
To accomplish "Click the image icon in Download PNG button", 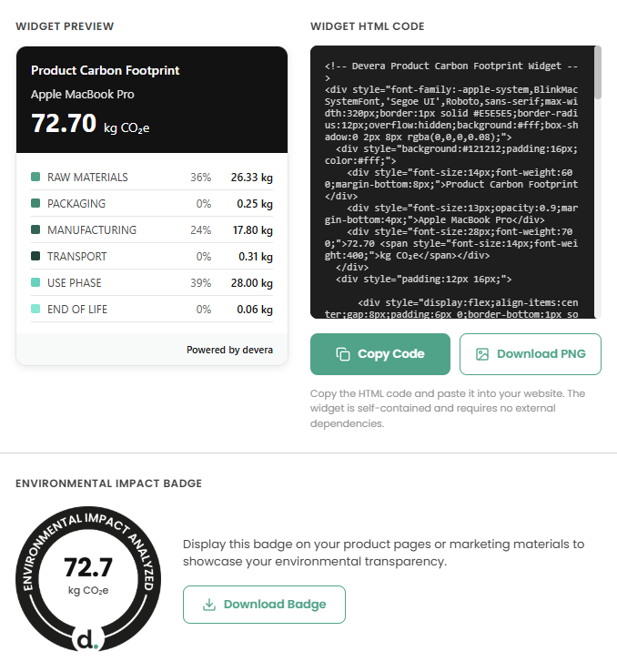I will (x=482, y=354).
